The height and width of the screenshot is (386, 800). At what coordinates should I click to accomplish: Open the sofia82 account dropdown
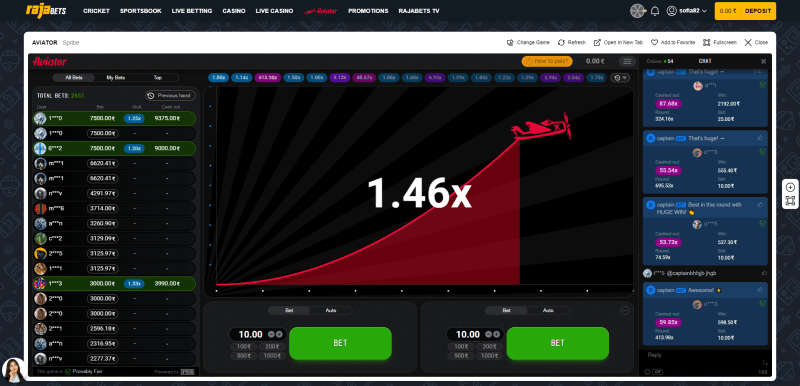coord(687,11)
